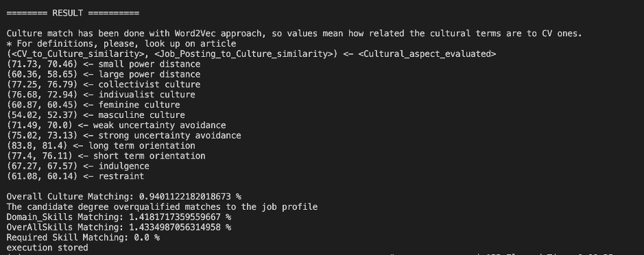The image size is (644, 255).
Task: Click the Overall Culture Matching percentage
Action: click(x=190, y=197)
